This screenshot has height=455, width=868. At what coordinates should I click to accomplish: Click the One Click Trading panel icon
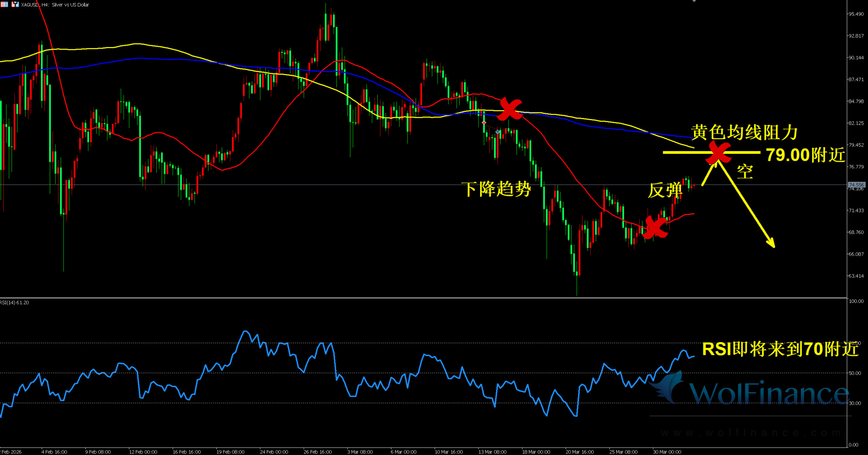click(15, 5)
